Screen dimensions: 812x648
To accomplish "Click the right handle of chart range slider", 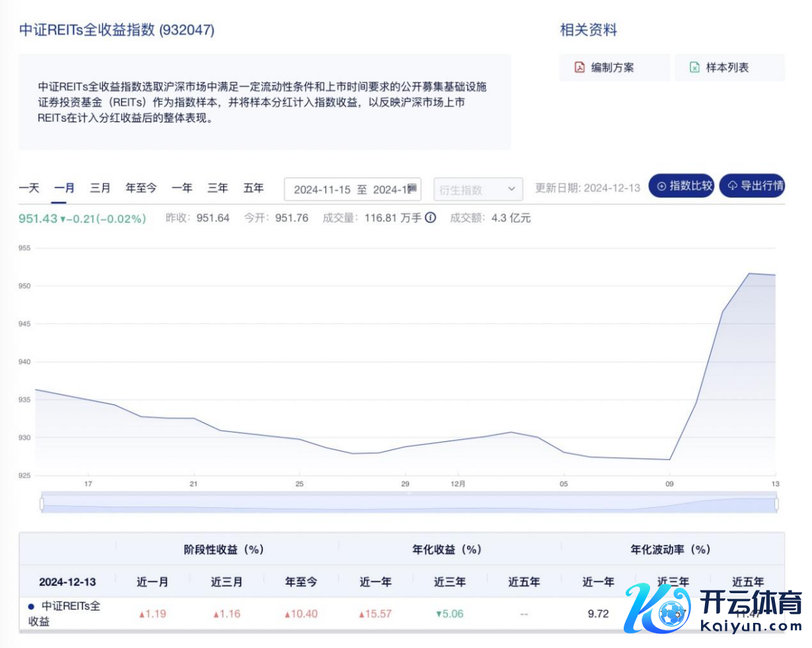I will (776, 504).
